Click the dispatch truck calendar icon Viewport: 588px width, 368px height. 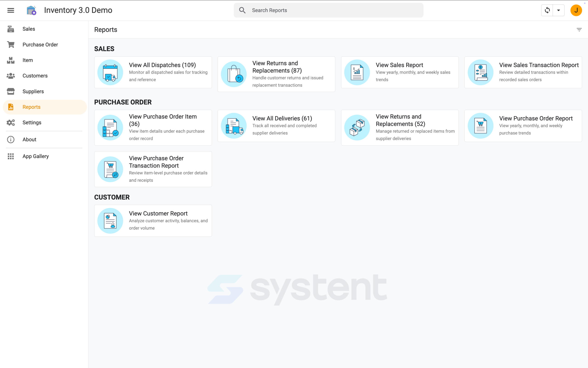coord(110,72)
